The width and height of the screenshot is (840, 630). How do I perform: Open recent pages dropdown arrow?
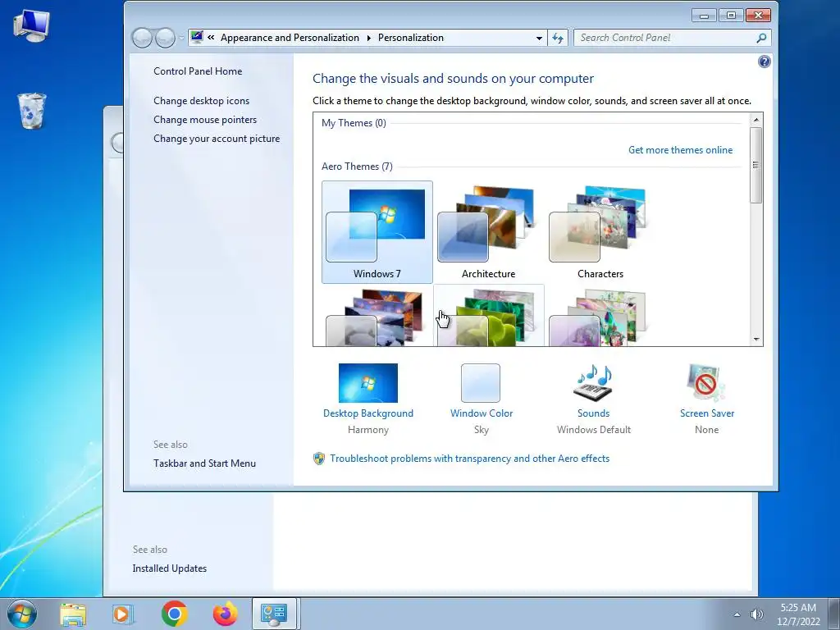click(x=181, y=38)
